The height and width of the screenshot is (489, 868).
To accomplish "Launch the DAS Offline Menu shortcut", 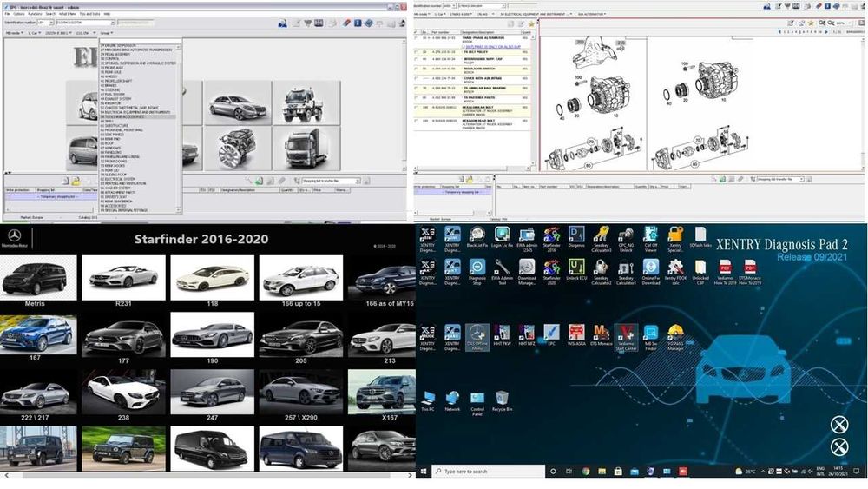I will [x=477, y=338].
